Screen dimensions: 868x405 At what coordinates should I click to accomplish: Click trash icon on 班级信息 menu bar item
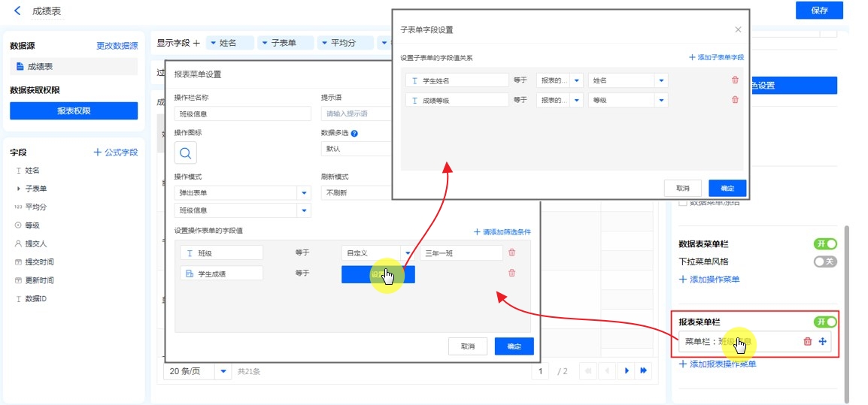(808, 342)
